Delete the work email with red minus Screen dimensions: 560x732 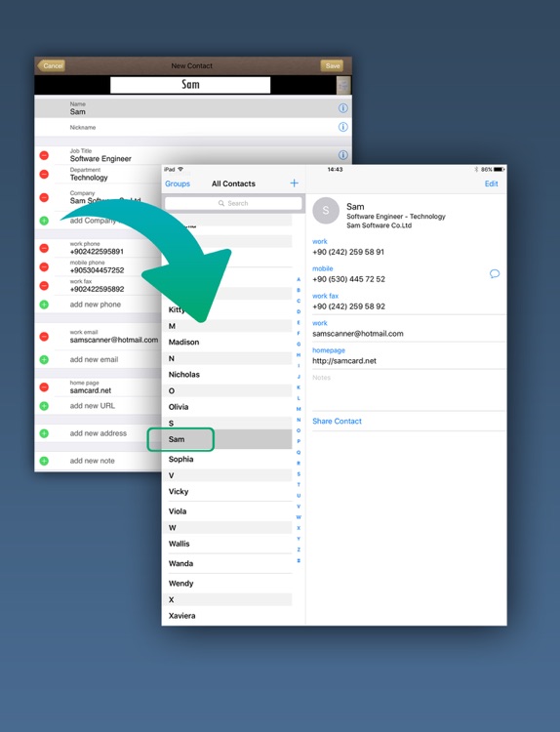(44, 336)
